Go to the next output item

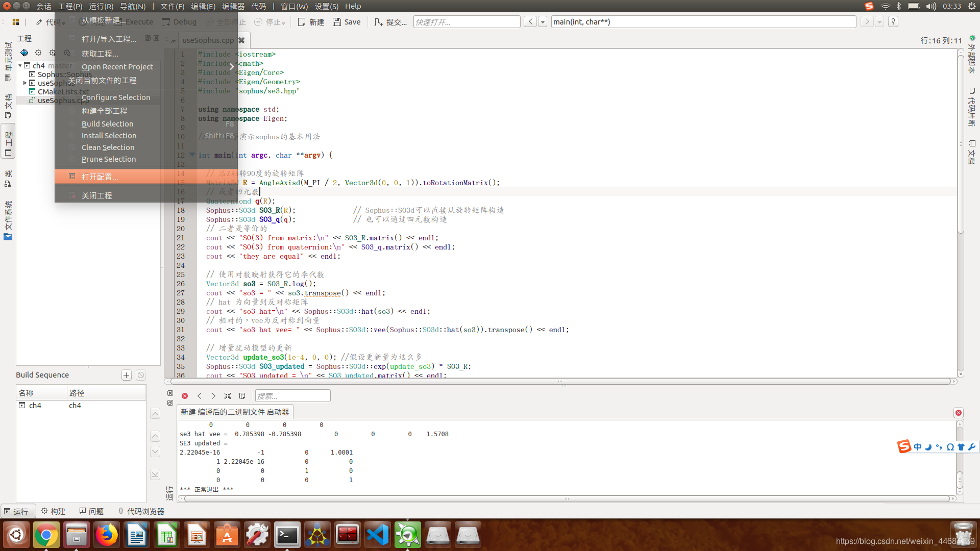[x=213, y=396]
